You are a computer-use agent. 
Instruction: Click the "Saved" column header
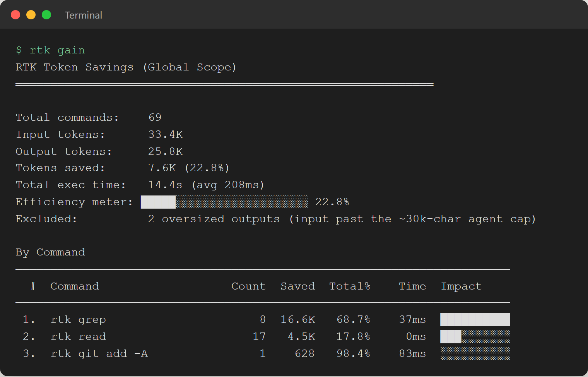(x=298, y=286)
